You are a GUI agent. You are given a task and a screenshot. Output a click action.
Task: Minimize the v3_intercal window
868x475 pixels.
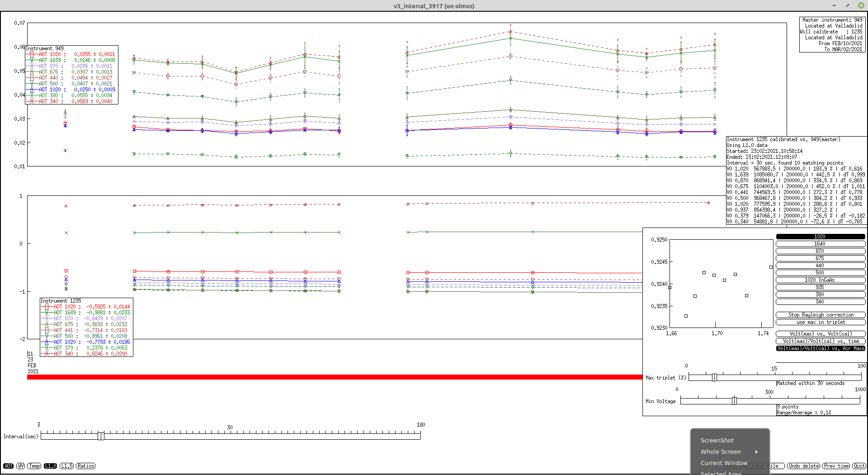(834, 5)
